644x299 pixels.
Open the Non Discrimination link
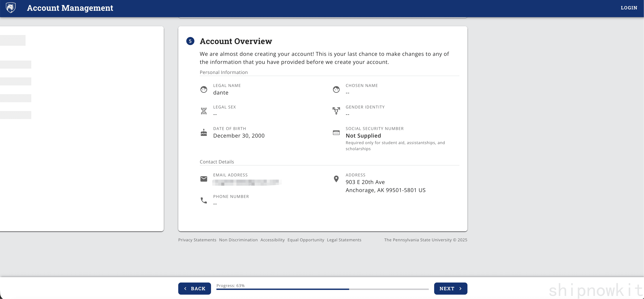(x=238, y=240)
